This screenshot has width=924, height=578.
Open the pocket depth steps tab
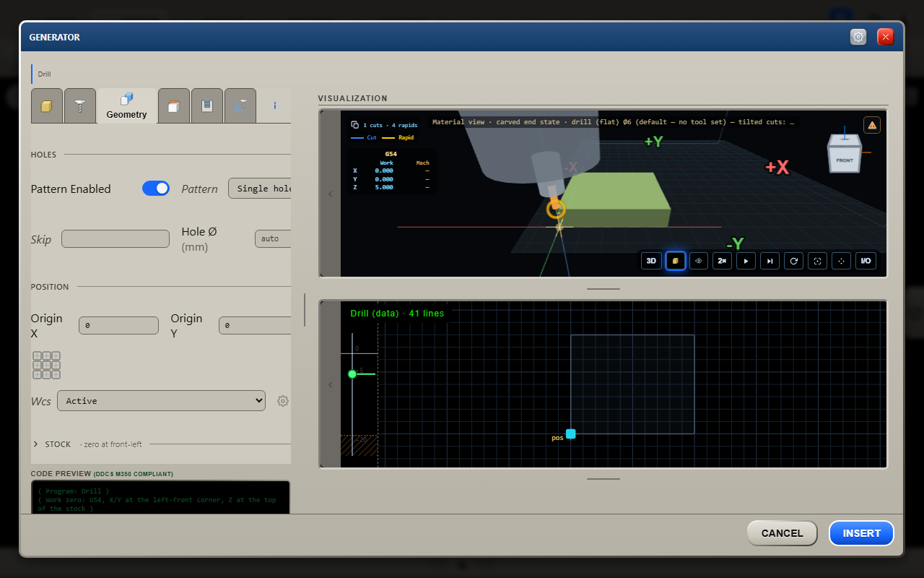click(x=207, y=106)
